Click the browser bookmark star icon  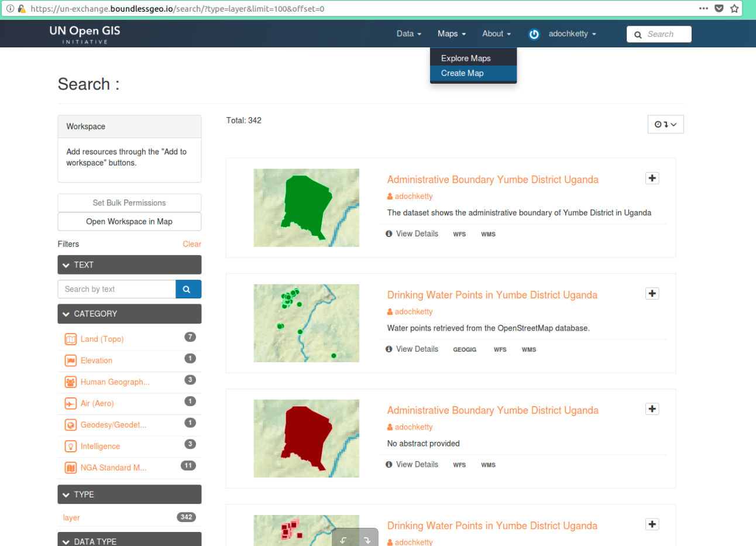734,9
